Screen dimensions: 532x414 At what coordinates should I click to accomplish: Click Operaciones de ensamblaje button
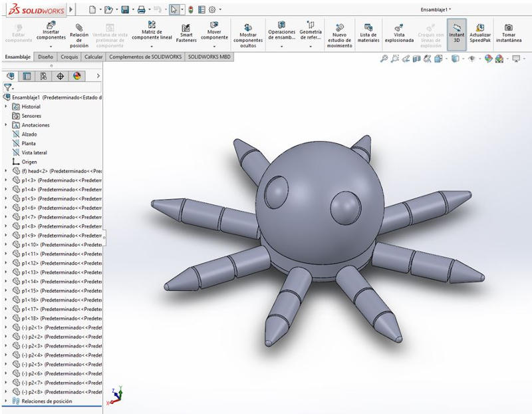[281, 30]
